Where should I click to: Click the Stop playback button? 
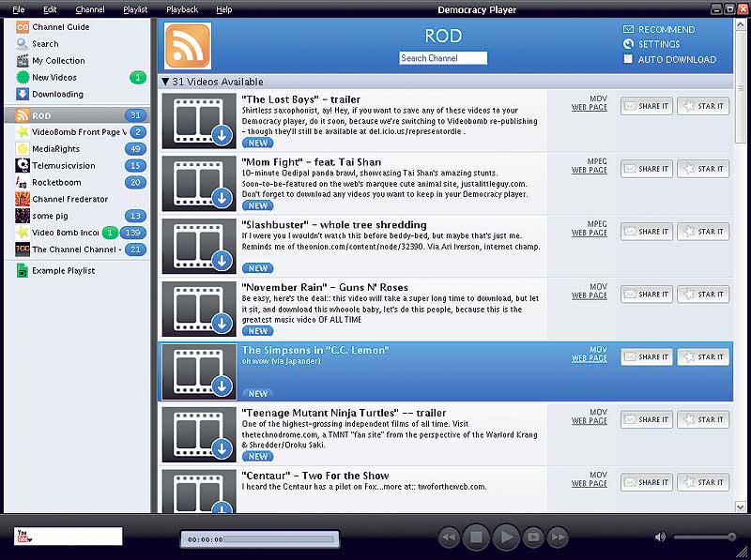(476, 537)
